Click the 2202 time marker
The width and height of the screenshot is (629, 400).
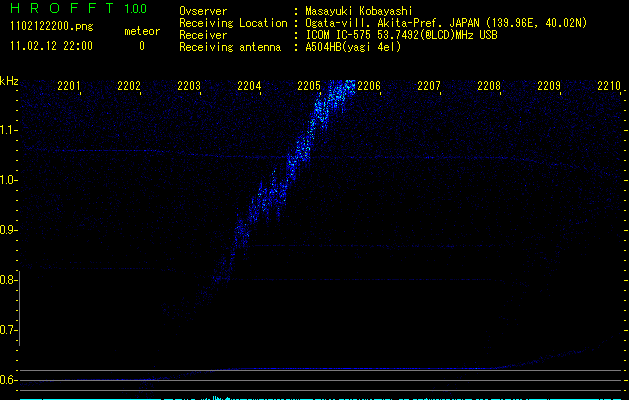click(129, 85)
